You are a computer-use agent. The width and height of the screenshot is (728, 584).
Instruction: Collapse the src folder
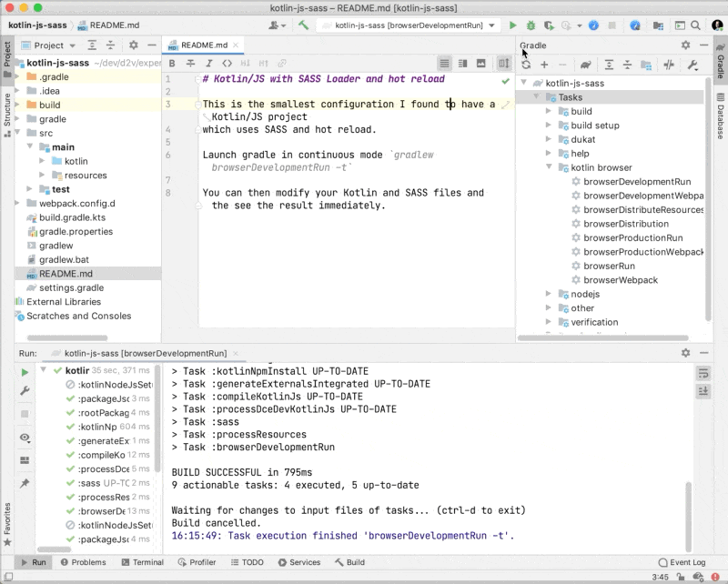(17, 133)
